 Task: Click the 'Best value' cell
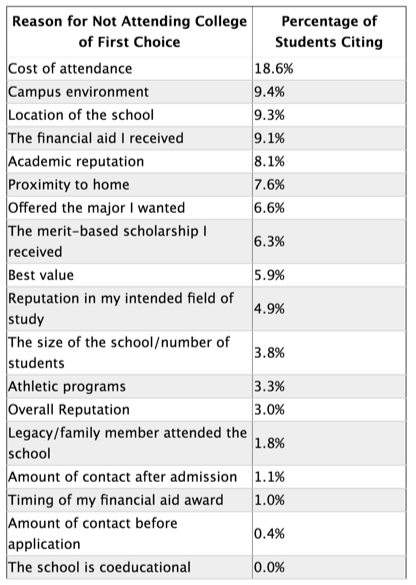coord(129,275)
